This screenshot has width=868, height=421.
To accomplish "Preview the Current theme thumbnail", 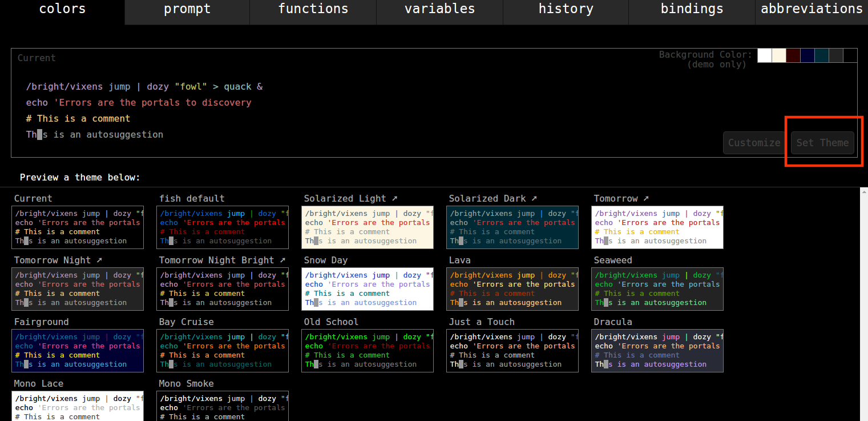I will (x=78, y=227).
